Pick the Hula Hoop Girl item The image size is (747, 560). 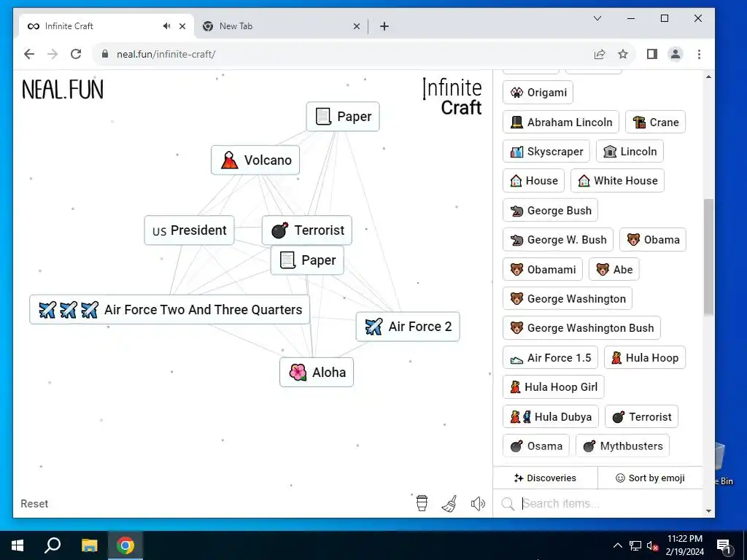pos(554,386)
